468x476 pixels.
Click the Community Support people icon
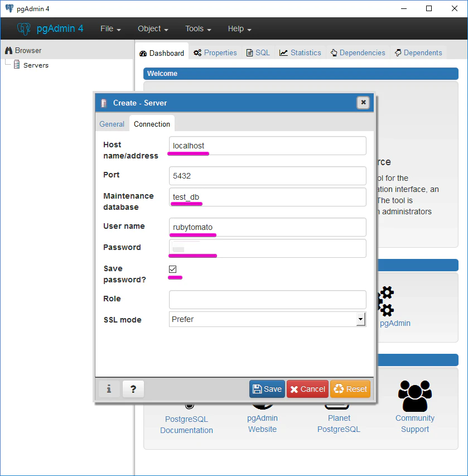[x=415, y=396]
